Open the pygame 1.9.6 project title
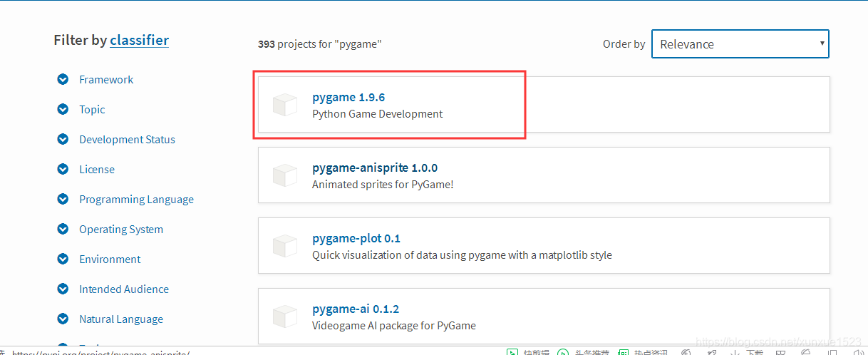The width and height of the screenshot is (868, 355). [x=348, y=97]
